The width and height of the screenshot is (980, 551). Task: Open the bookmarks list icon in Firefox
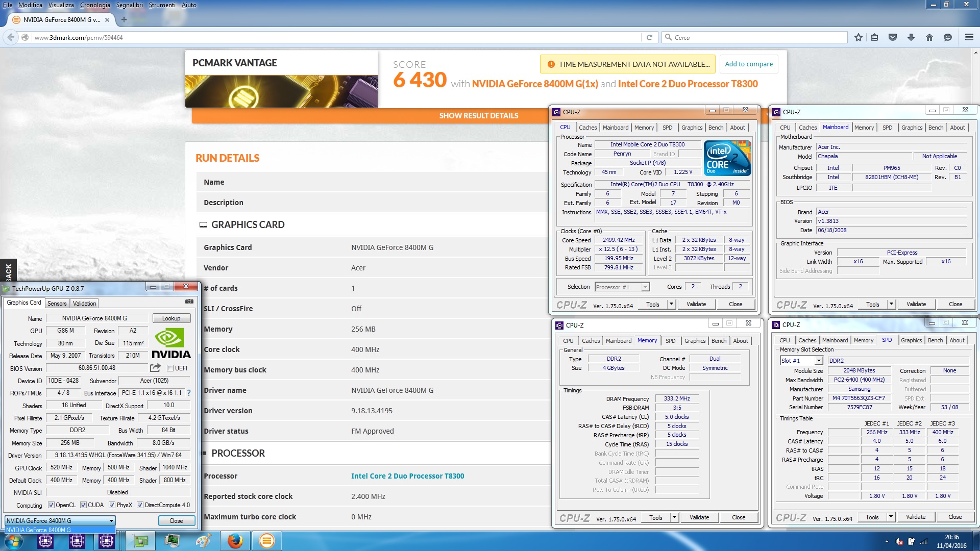pyautogui.click(x=874, y=37)
